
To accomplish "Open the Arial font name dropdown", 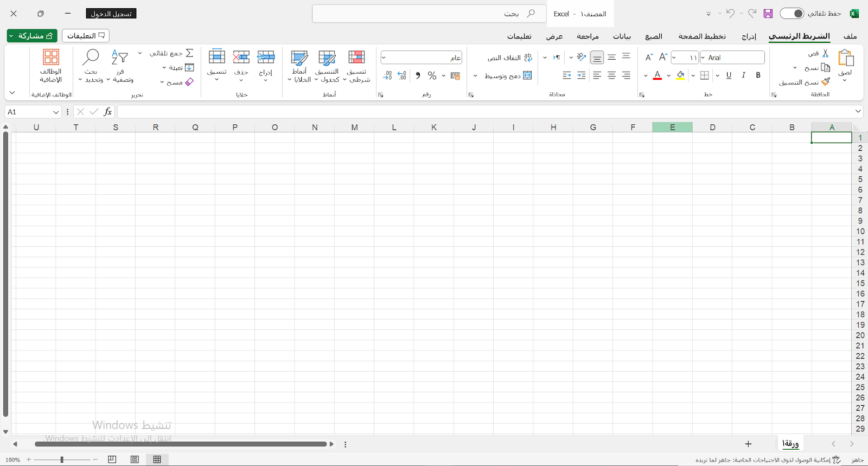I will (703, 58).
